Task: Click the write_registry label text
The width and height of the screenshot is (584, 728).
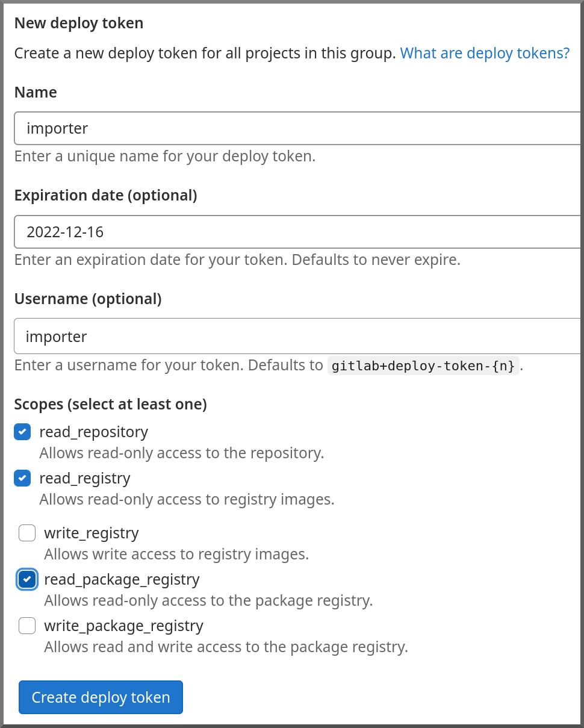Action: click(92, 533)
